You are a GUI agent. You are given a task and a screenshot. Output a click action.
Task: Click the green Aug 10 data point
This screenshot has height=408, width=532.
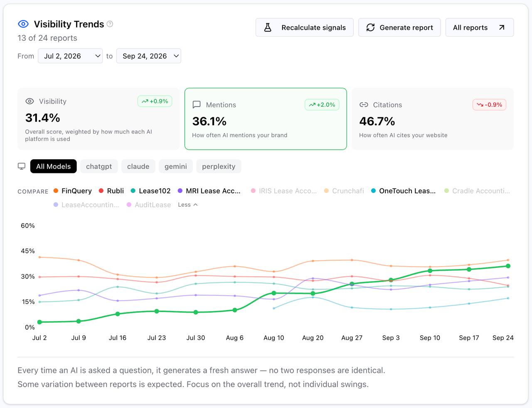(x=274, y=293)
